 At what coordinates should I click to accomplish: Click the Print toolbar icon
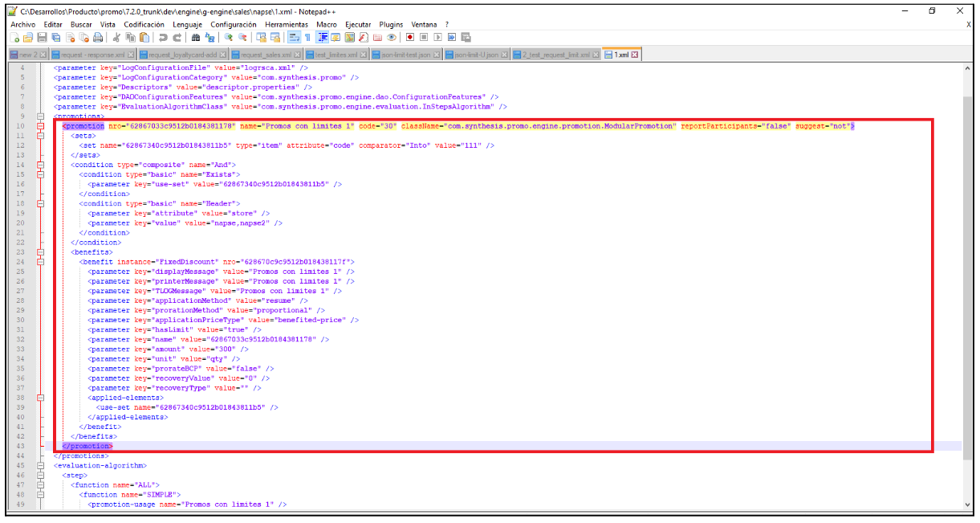pyautogui.click(x=97, y=38)
